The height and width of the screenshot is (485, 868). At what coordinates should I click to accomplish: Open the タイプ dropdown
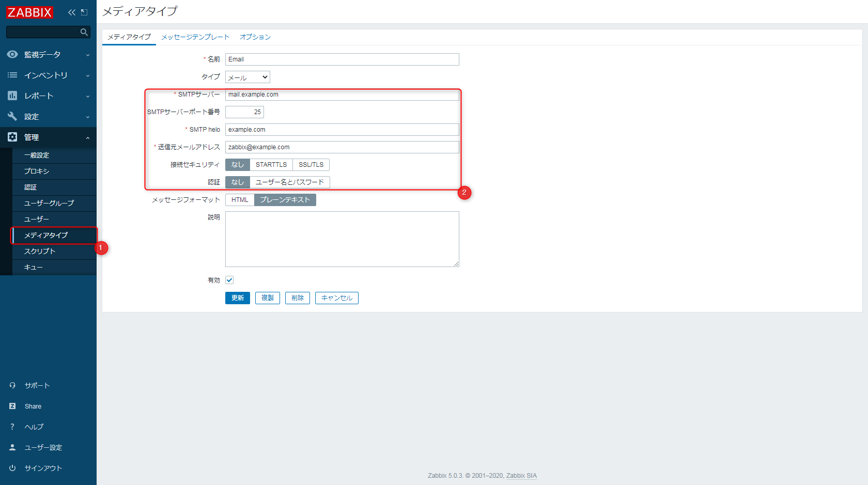pos(247,77)
